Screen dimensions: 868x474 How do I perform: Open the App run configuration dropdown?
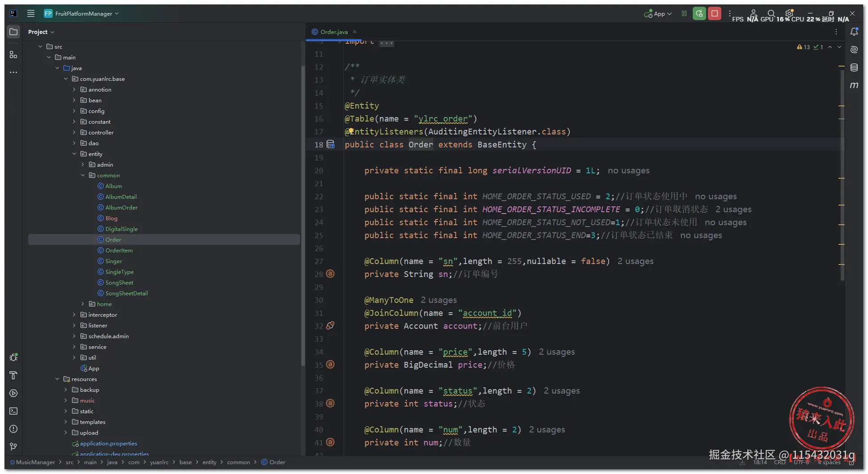[658, 14]
